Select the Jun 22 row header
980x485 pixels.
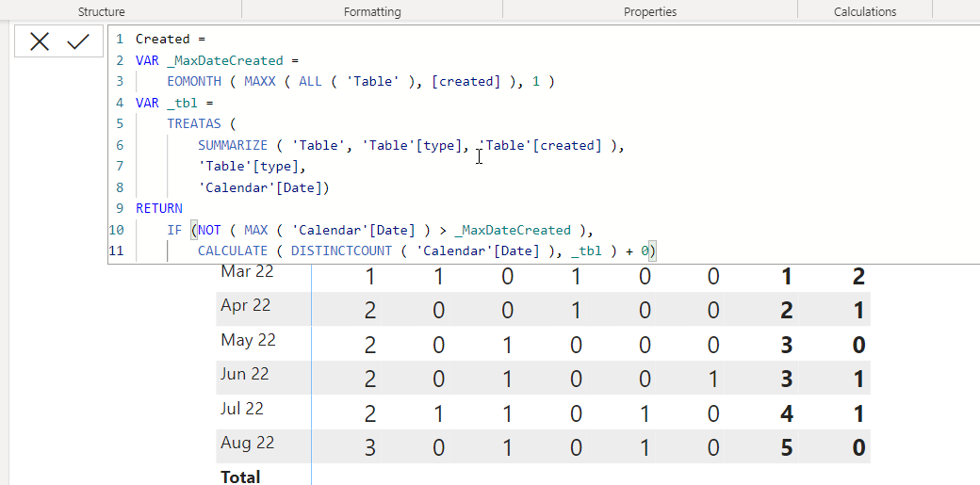(x=245, y=375)
